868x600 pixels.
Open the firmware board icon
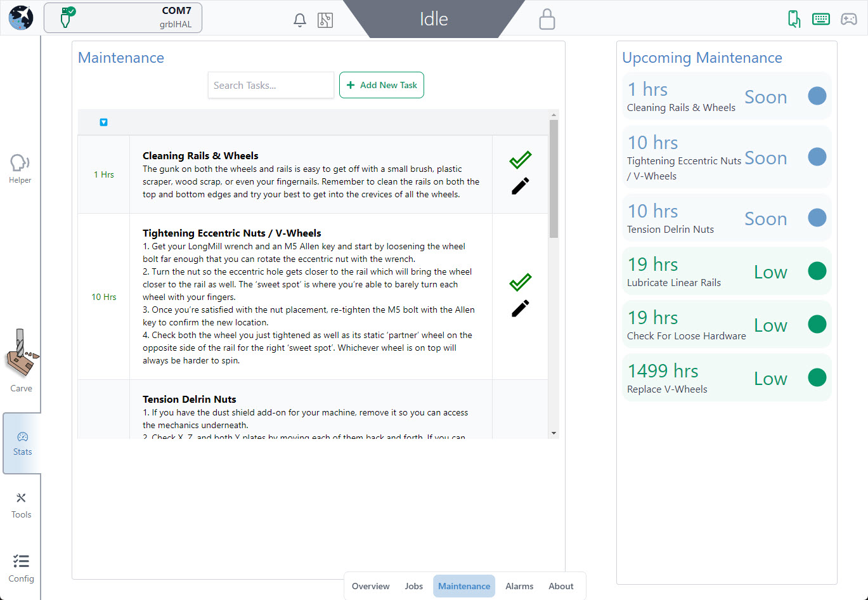pos(325,20)
